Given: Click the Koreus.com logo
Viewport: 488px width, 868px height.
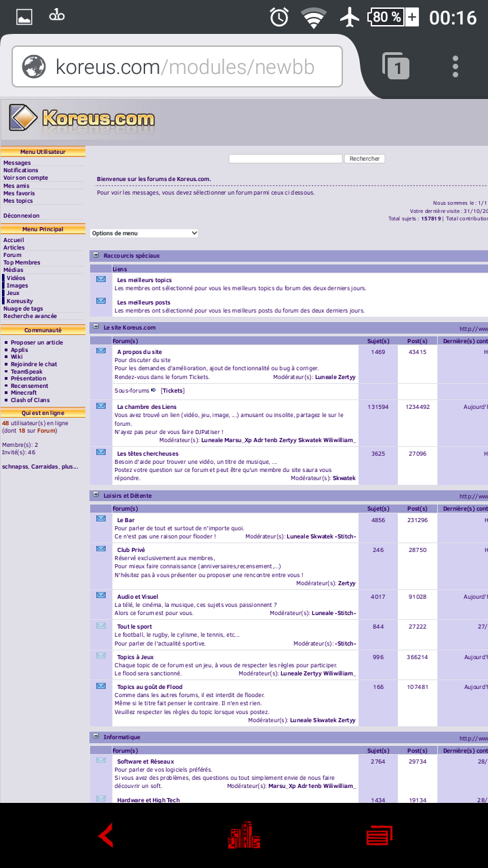Looking at the screenshot, I should (x=82, y=119).
